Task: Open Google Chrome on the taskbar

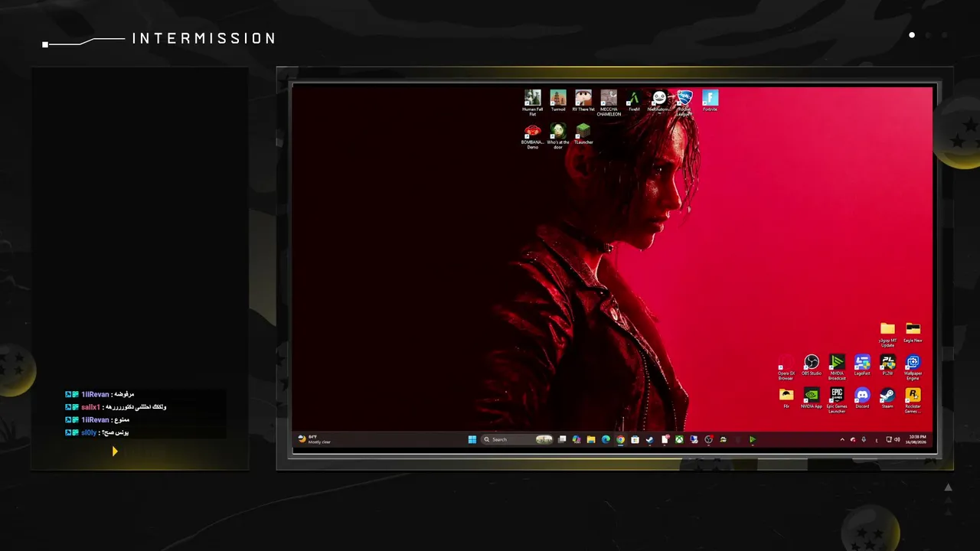Action: pyautogui.click(x=620, y=439)
